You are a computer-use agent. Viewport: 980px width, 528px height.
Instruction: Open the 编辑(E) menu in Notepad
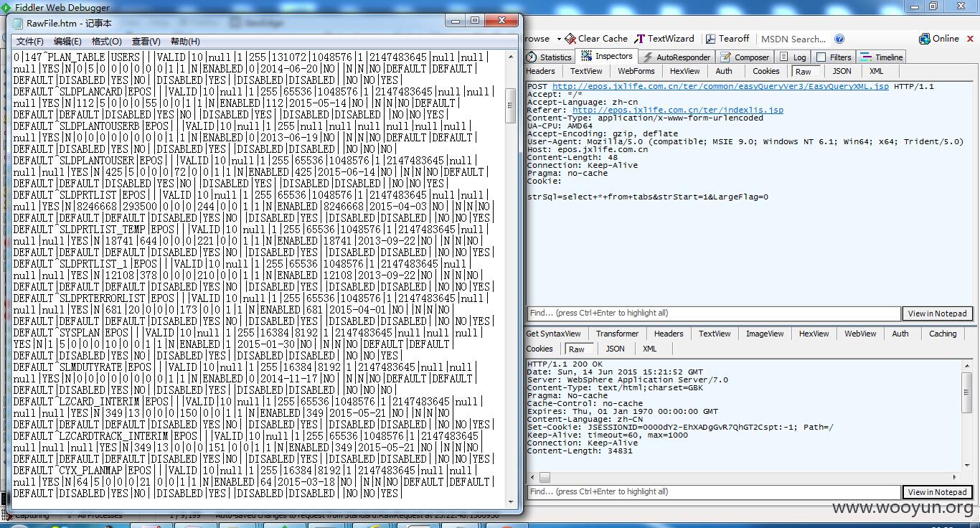(68, 42)
